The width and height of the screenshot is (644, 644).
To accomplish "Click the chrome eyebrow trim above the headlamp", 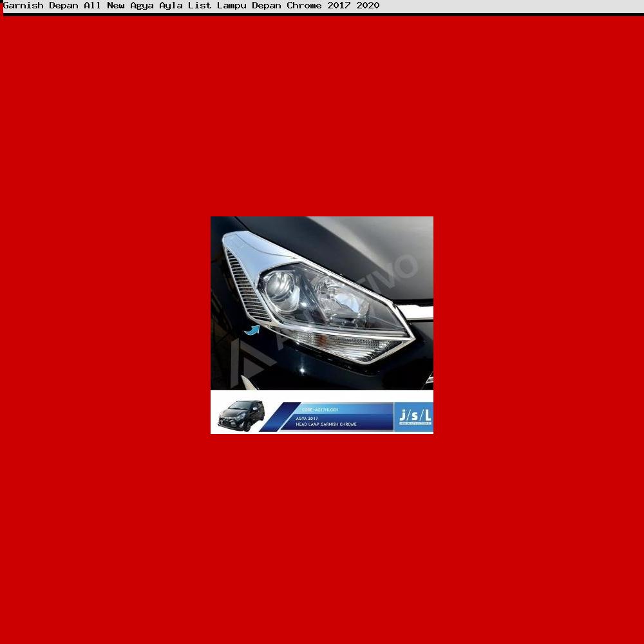I will (x=245, y=243).
